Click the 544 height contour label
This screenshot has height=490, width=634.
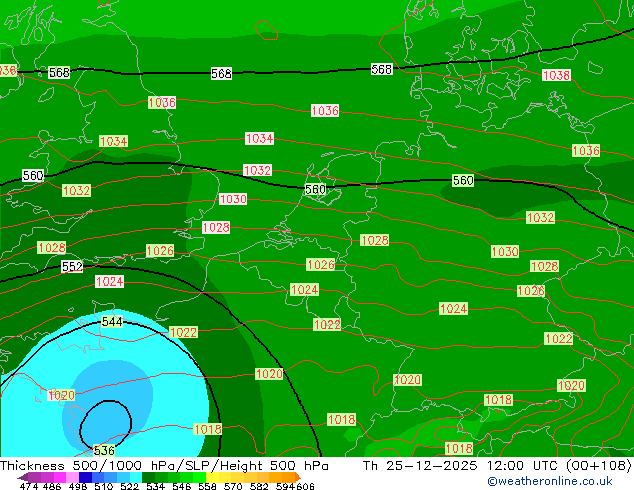point(112,322)
